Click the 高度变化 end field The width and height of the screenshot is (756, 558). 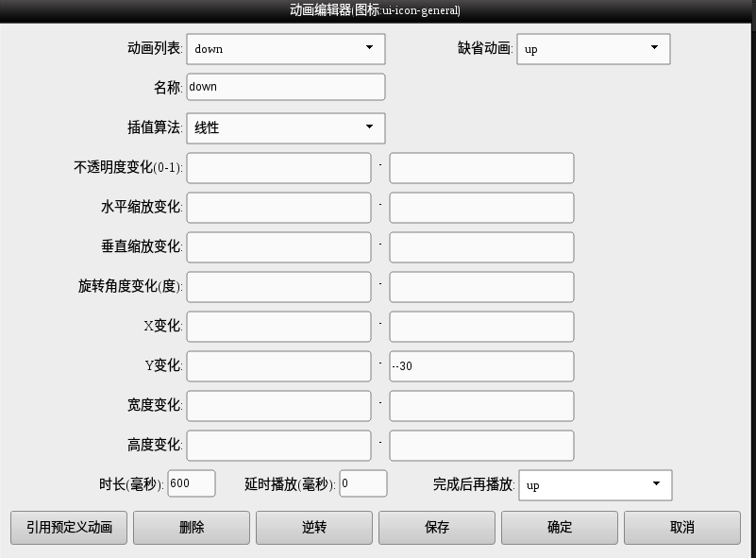point(481,445)
